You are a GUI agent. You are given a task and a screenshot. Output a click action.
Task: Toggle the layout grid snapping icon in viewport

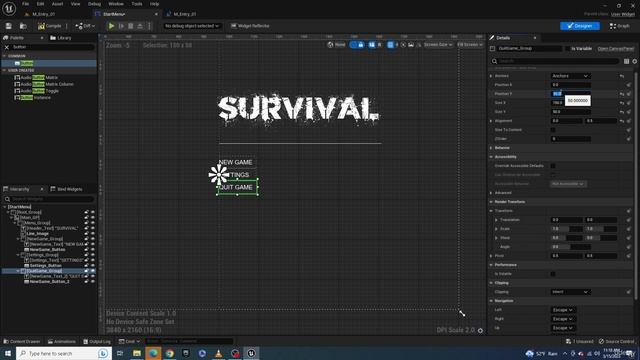[391, 44]
